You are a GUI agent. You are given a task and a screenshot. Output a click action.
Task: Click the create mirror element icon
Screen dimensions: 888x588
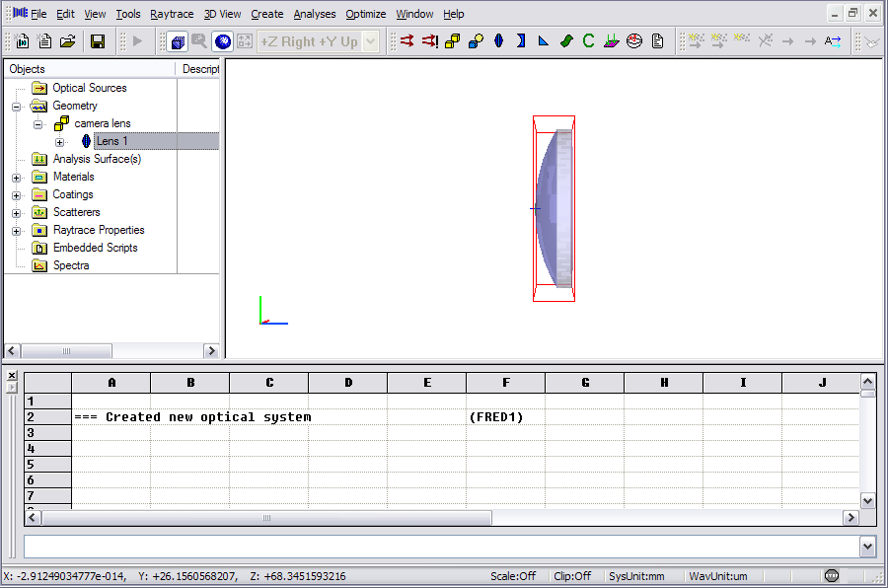tap(520, 41)
